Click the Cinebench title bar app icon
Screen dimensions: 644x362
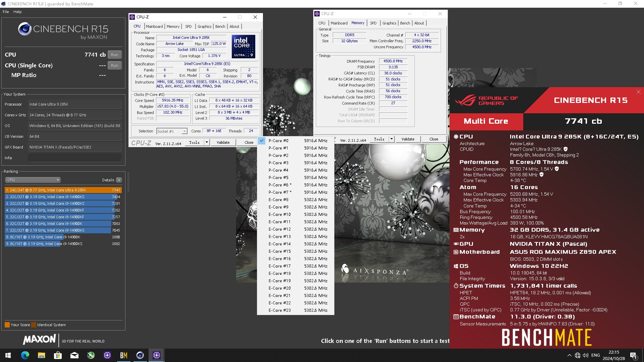point(3,4)
